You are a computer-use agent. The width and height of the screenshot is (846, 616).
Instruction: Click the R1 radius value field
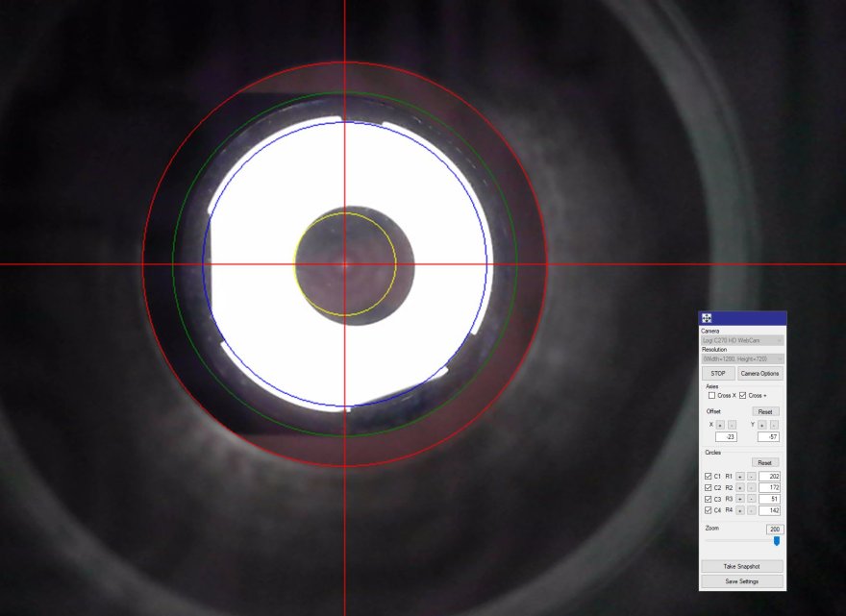(768, 476)
